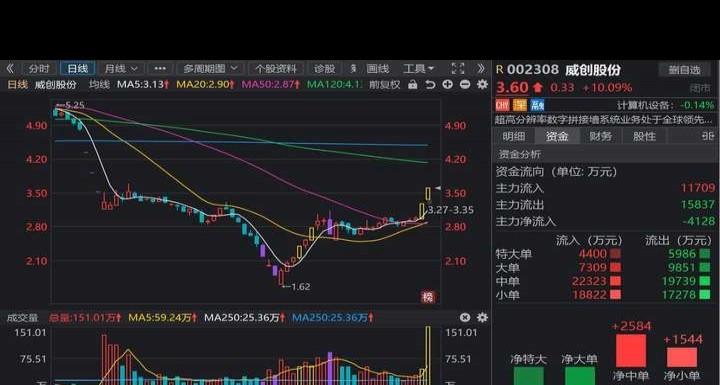Open the 计算机设备 sector link

(645, 105)
